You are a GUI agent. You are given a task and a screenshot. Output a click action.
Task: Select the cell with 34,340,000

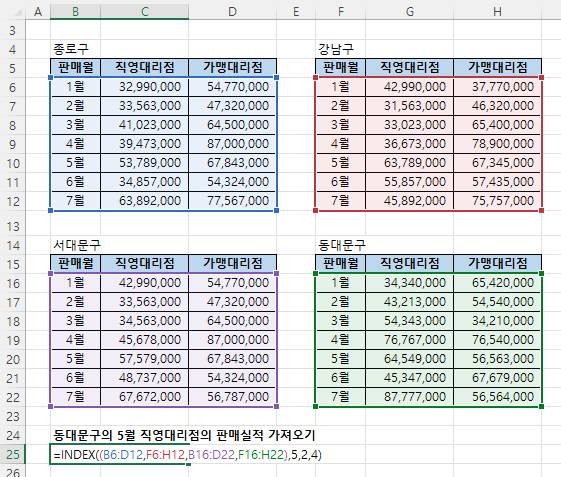coord(410,283)
